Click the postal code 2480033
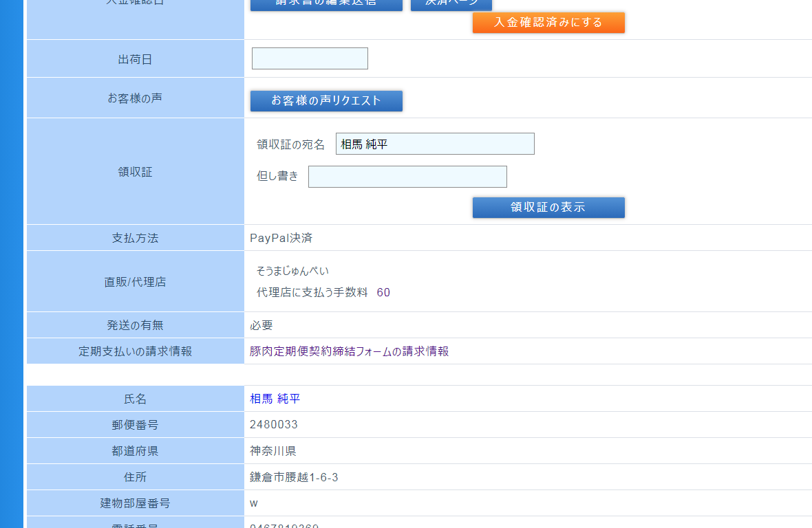The width and height of the screenshot is (812, 528). (273, 425)
